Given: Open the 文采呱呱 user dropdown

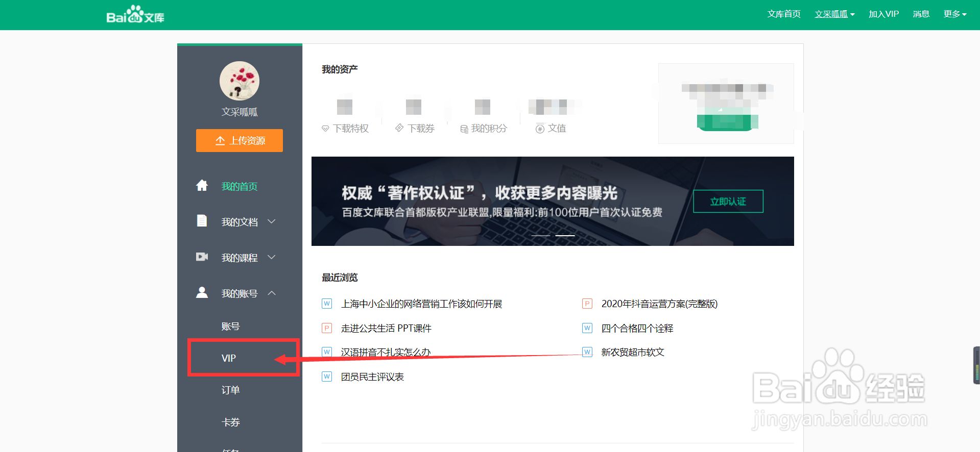Looking at the screenshot, I should pos(834,14).
